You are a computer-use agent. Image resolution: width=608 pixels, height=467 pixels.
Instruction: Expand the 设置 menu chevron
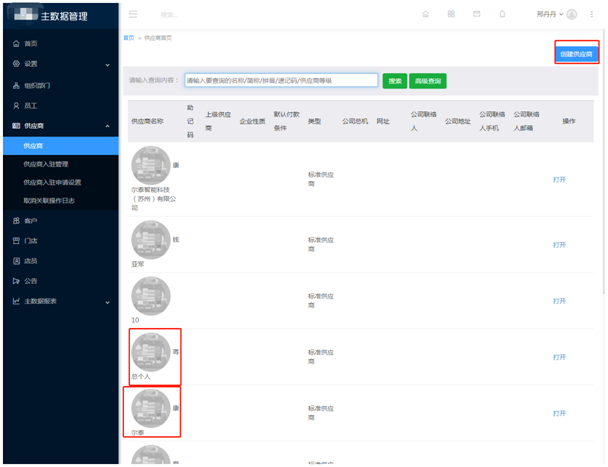pos(107,65)
